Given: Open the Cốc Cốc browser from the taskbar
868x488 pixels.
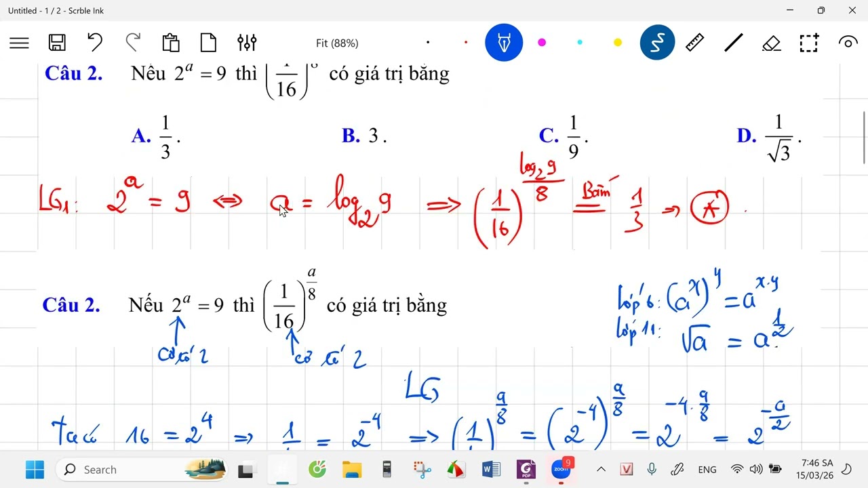Looking at the screenshot, I should [317, 469].
